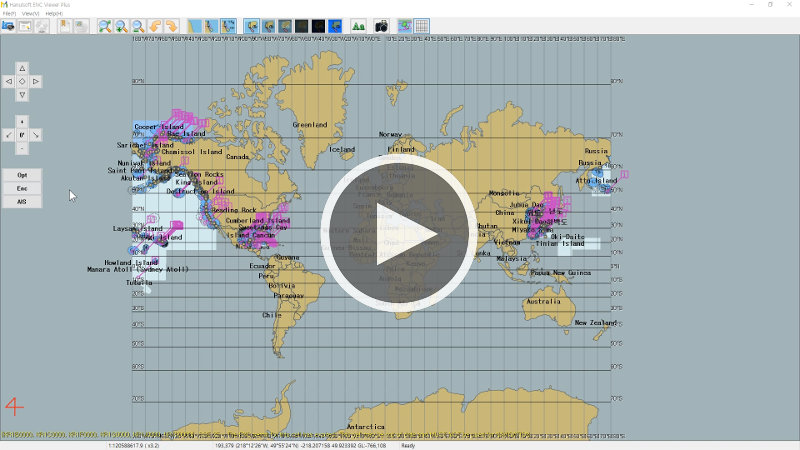
Task: Click the redo view arrow icon
Action: pos(171,26)
